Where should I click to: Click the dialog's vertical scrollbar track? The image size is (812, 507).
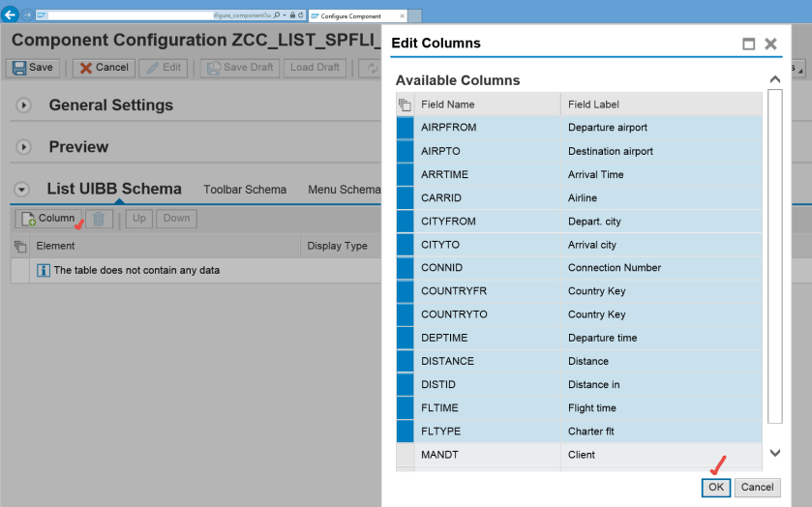pyautogui.click(x=774, y=261)
